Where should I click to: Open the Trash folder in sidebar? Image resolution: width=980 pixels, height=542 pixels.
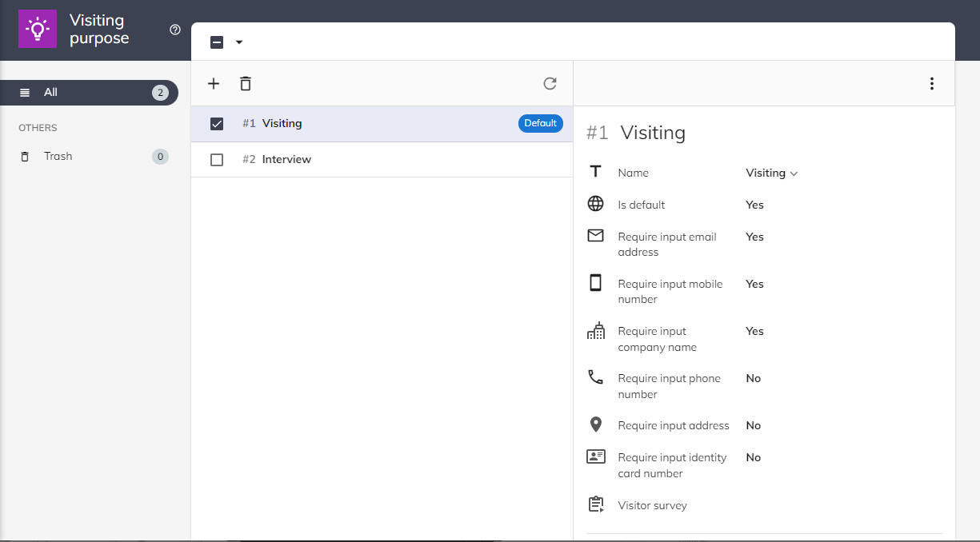(x=58, y=157)
